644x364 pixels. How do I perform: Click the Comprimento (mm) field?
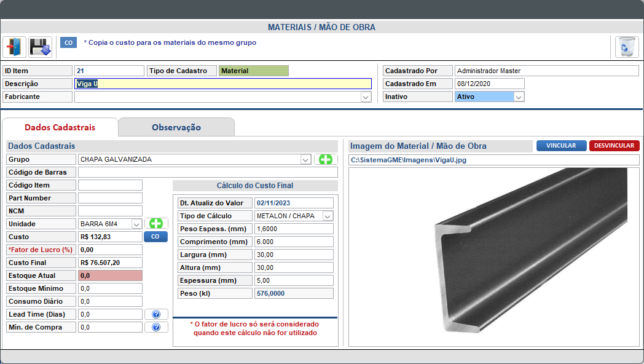294,242
